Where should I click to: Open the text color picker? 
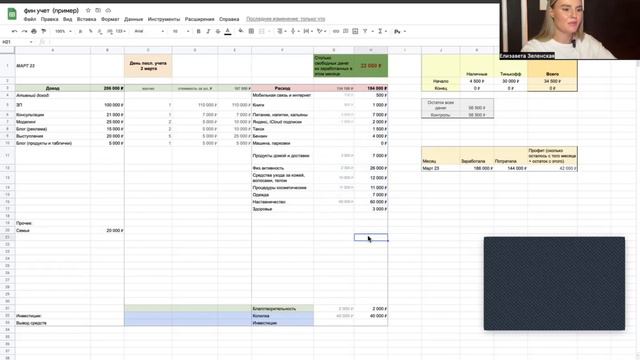pyautogui.click(x=228, y=31)
